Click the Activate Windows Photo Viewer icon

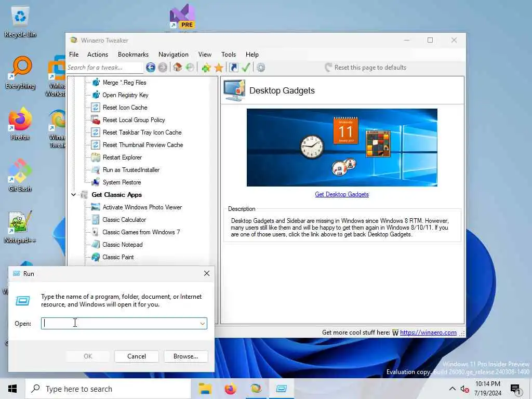(x=96, y=207)
